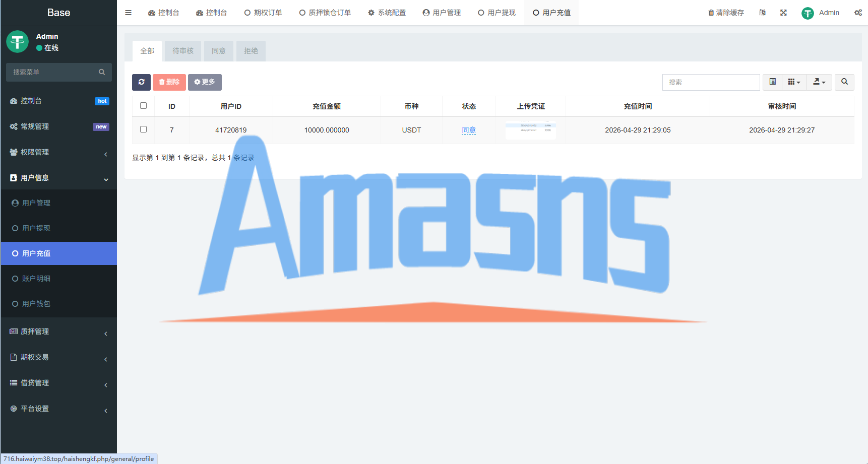The height and width of the screenshot is (464, 868).
Task: Focus the table 搜索 search input
Action: 711,82
